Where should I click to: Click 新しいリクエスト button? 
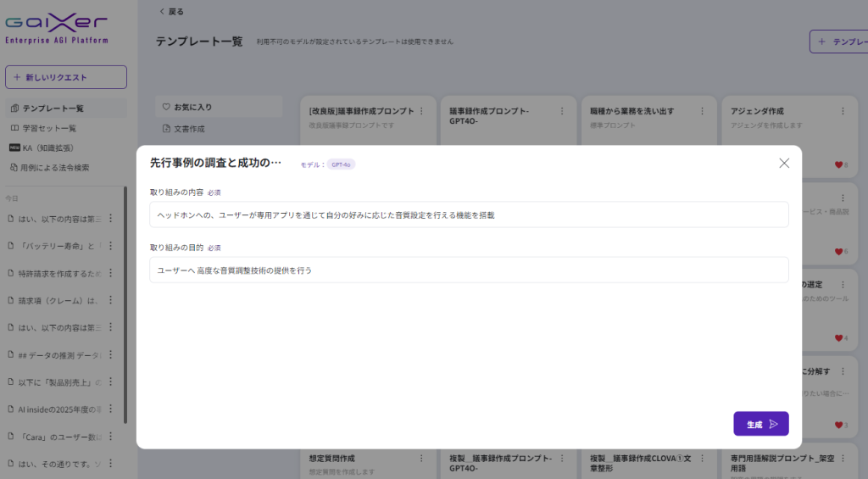pos(66,77)
